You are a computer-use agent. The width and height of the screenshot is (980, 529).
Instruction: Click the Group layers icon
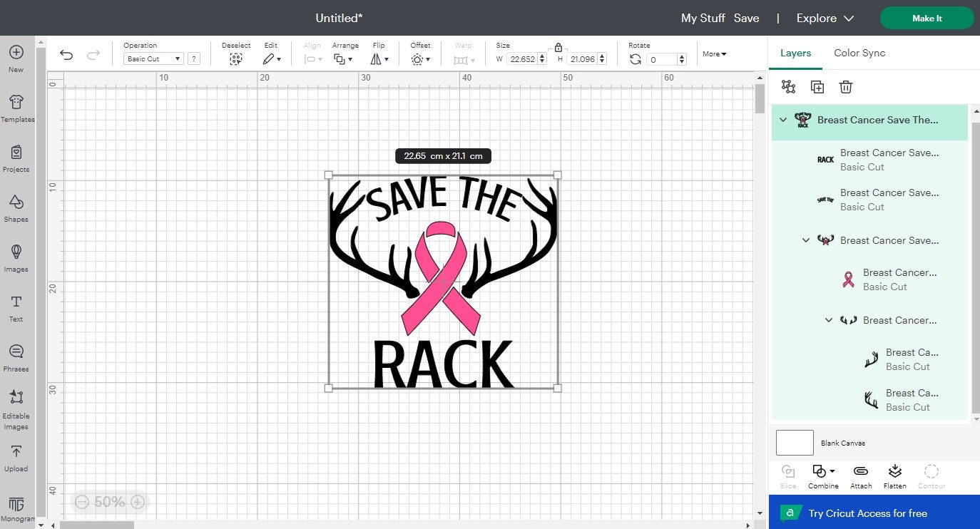[x=788, y=86]
